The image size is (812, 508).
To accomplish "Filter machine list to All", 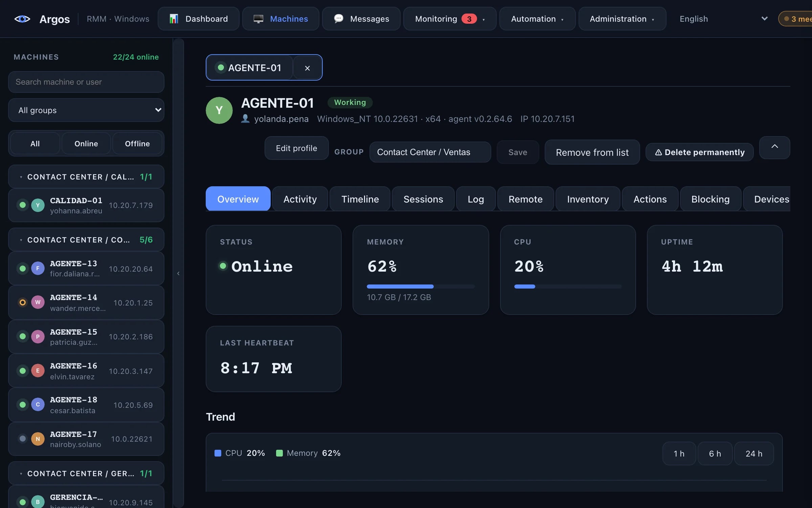I will click(35, 144).
